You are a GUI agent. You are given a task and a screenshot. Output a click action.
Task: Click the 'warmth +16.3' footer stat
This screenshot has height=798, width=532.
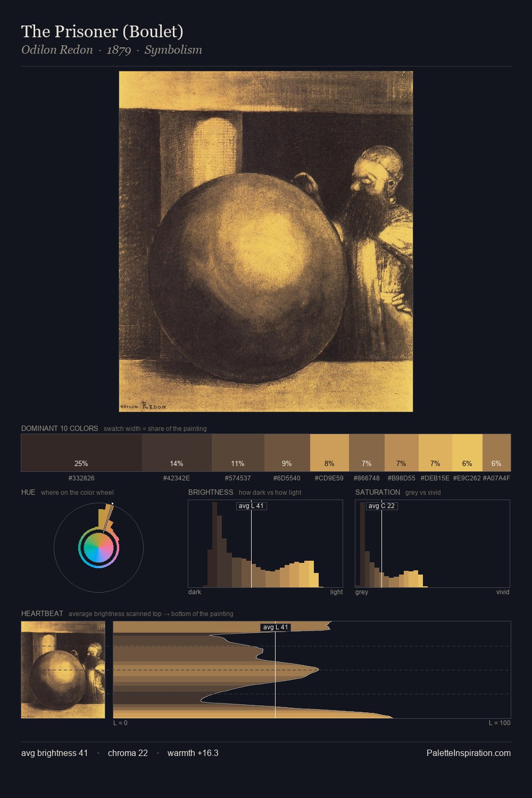193,753
